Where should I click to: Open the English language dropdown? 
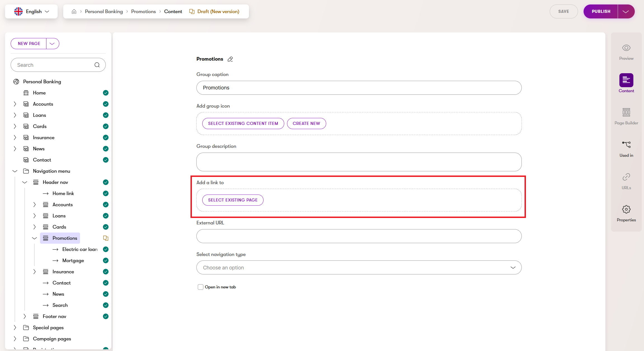click(x=32, y=11)
